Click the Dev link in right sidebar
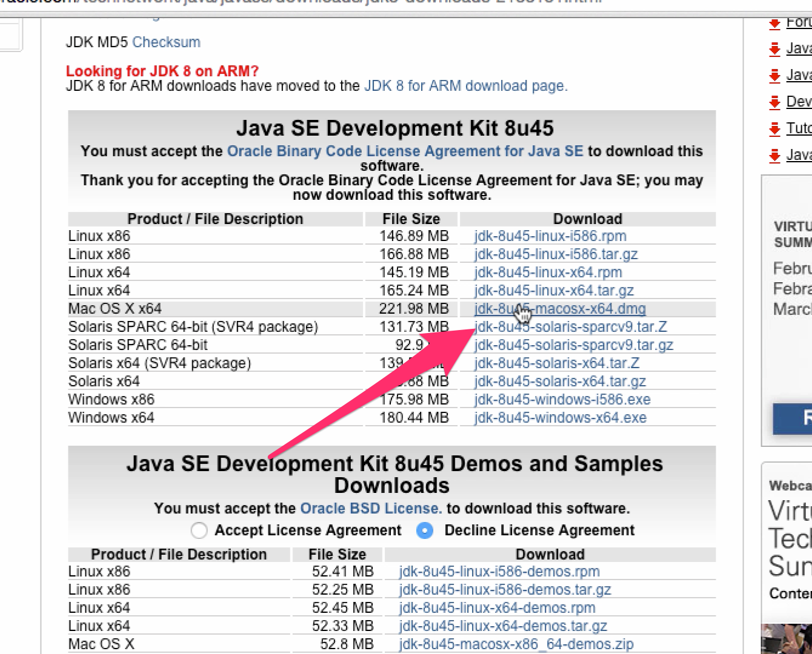The image size is (812, 654). 799,102
